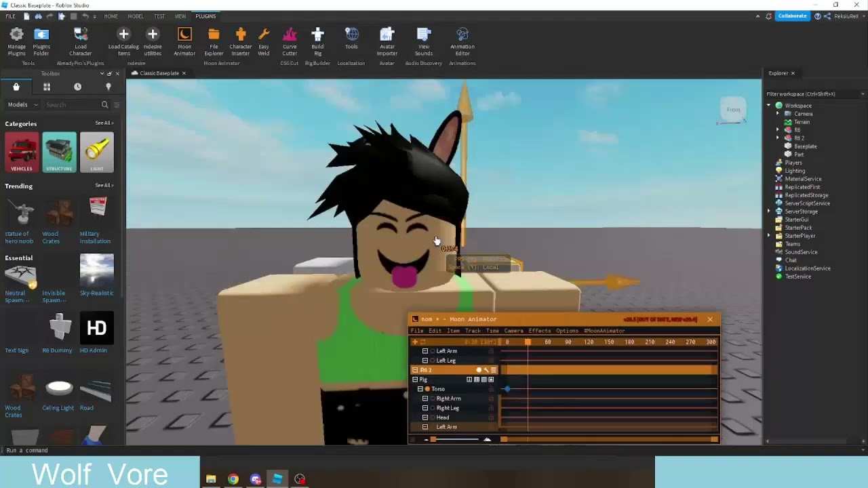The image size is (868, 488).
Task: Select the VEHICLES category tile
Action: [x=22, y=152]
